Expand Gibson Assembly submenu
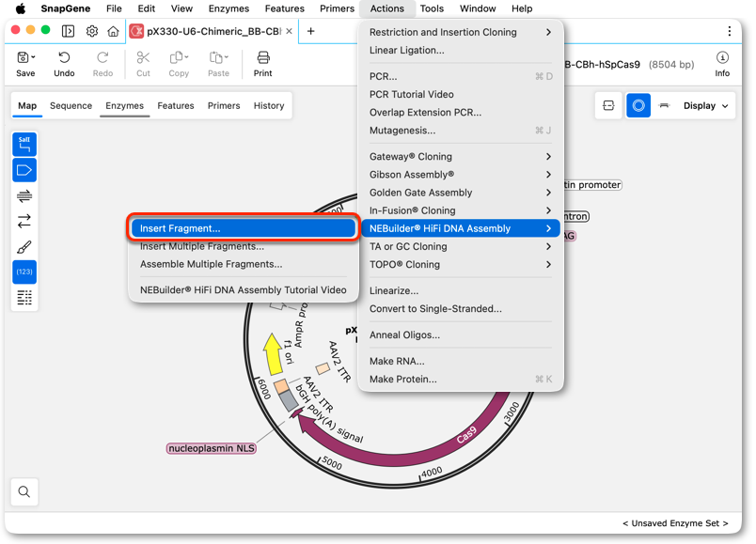This screenshot has width=756, height=544. pos(460,175)
